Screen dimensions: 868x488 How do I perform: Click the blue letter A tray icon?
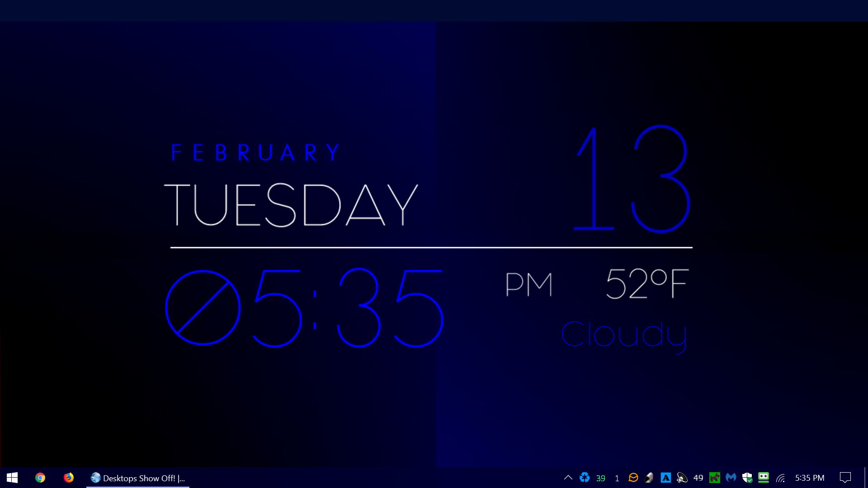coord(665,478)
